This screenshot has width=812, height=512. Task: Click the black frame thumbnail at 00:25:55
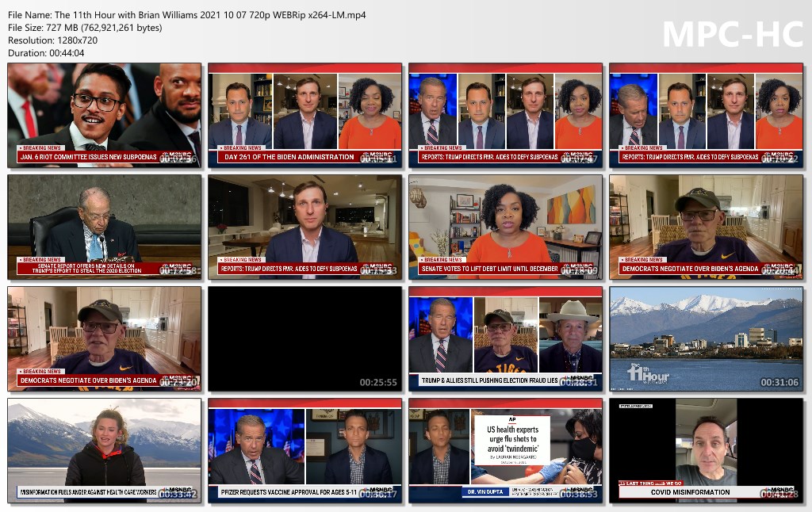305,339
